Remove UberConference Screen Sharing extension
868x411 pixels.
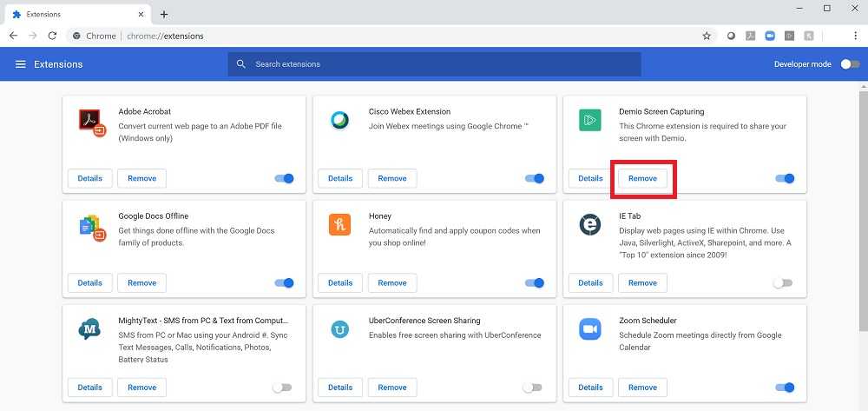(392, 388)
